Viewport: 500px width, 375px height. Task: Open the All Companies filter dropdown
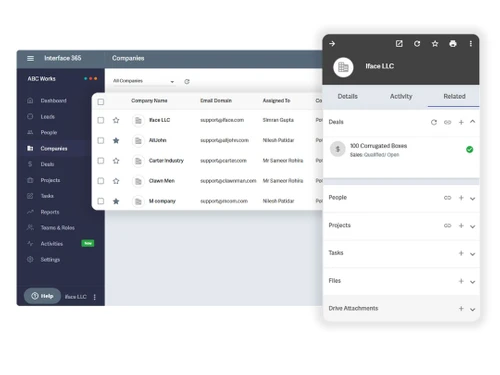click(x=144, y=81)
